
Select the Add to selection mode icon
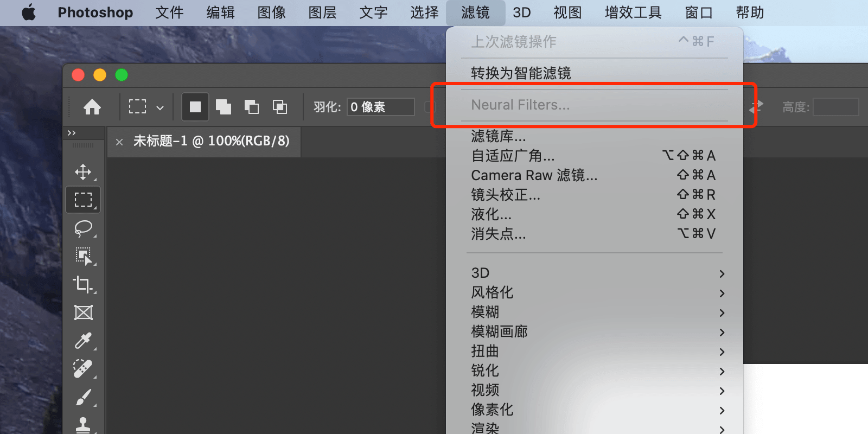pyautogui.click(x=224, y=107)
